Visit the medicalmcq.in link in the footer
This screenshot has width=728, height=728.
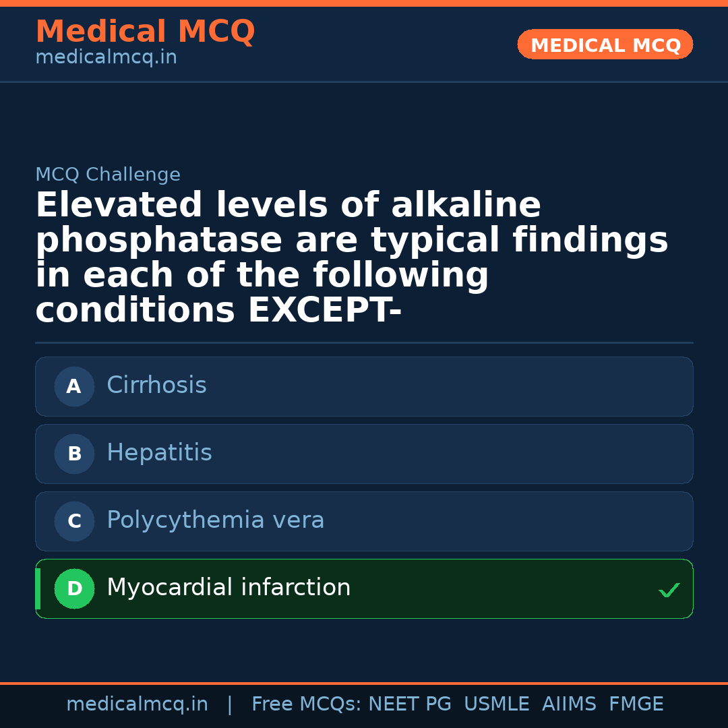click(137, 704)
